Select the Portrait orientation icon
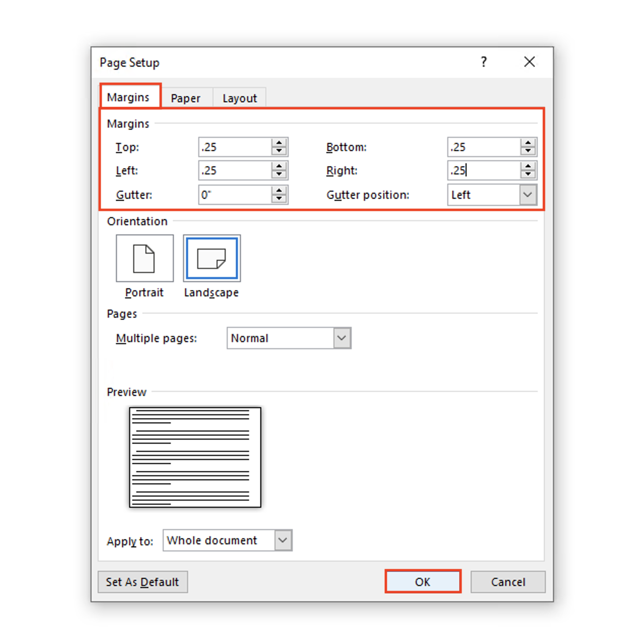This screenshot has width=644, height=644. click(x=144, y=258)
